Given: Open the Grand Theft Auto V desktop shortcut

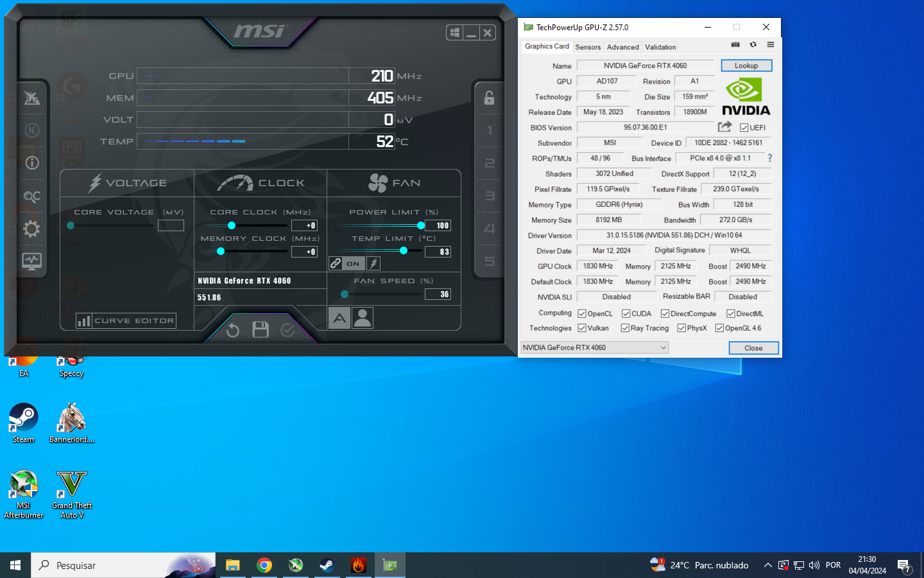Looking at the screenshot, I should (72, 495).
